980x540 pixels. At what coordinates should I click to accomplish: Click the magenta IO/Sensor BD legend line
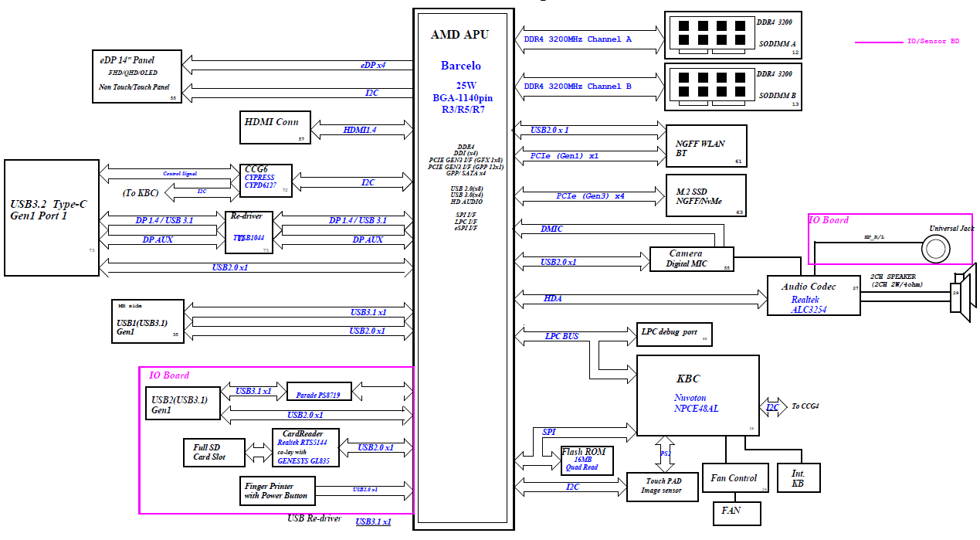click(879, 42)
